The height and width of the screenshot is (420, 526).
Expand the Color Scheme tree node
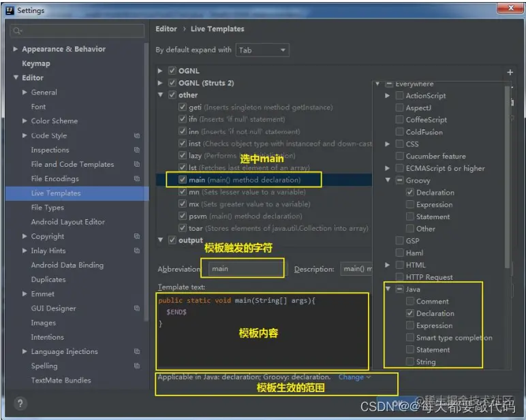pyautogui.click(x=25, y=120)
